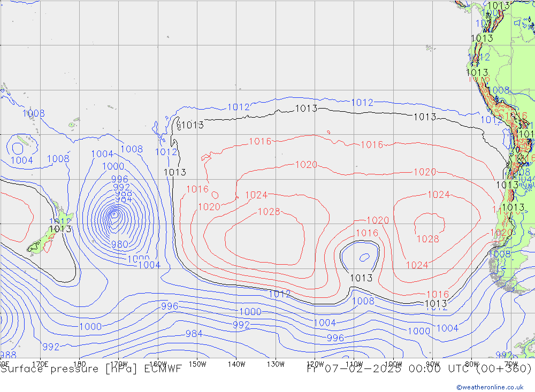Click the red 1016 label beside the small circle near 150W

pos(197,189)
